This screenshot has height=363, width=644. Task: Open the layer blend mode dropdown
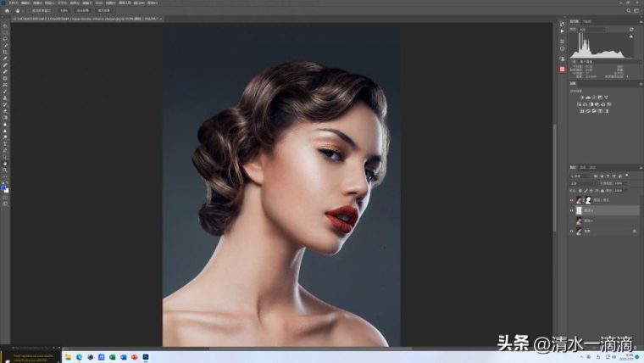[583, 183]
